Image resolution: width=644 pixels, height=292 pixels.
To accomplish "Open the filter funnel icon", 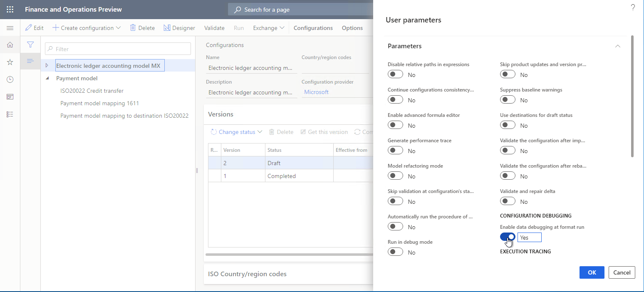I will [x=30, y=44].
